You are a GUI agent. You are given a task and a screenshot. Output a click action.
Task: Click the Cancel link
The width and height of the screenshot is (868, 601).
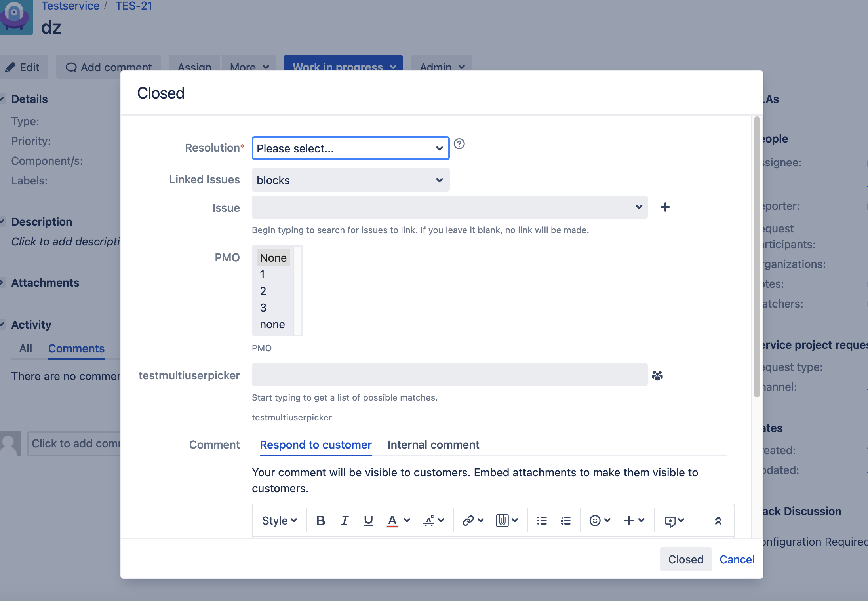pos(737,559)
